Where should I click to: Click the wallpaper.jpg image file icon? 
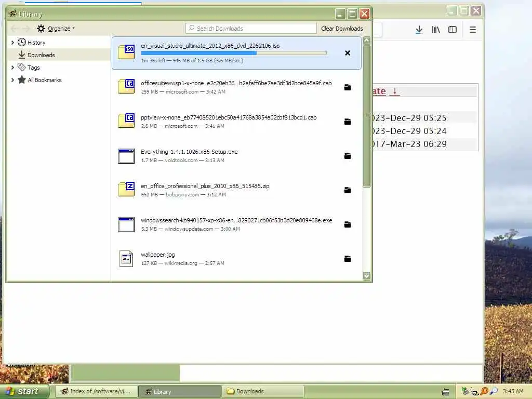[x=126, y=259]
